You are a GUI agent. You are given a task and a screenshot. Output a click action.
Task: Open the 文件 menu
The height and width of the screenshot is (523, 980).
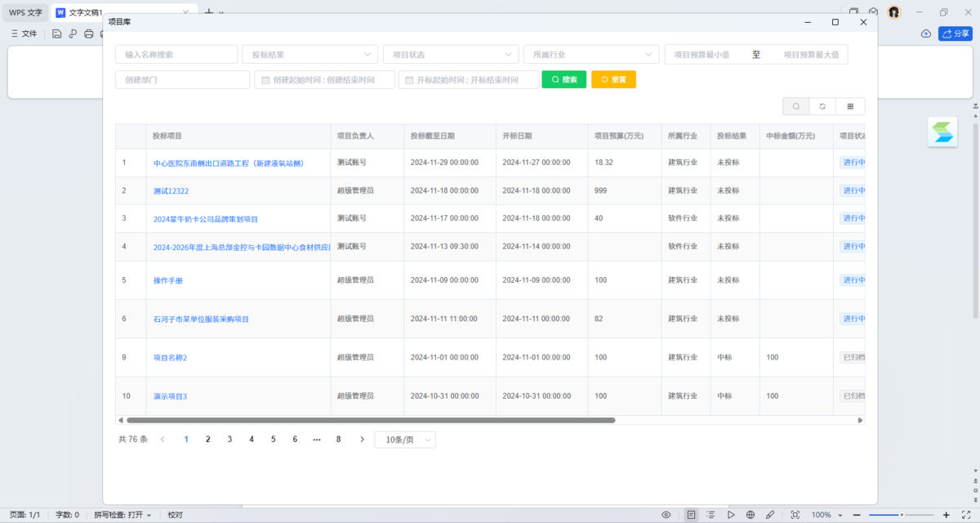pos(24,34)
